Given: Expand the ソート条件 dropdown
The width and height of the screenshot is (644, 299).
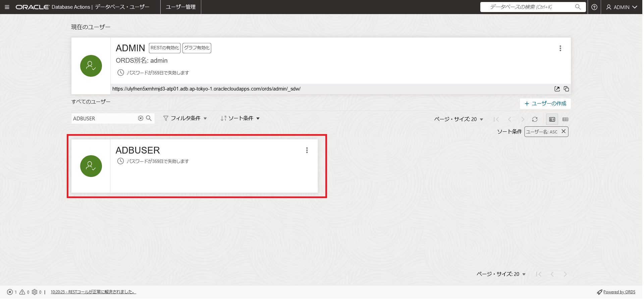Looking at the screenshot, I should coord(240,118).
